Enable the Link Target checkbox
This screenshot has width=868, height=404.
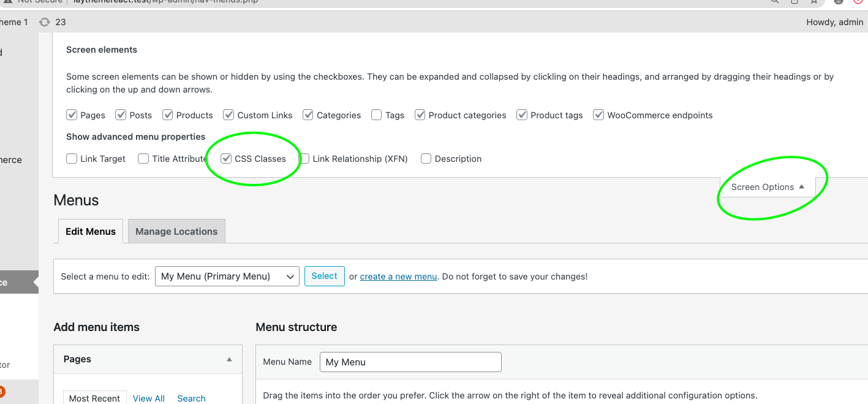[72, 159]
